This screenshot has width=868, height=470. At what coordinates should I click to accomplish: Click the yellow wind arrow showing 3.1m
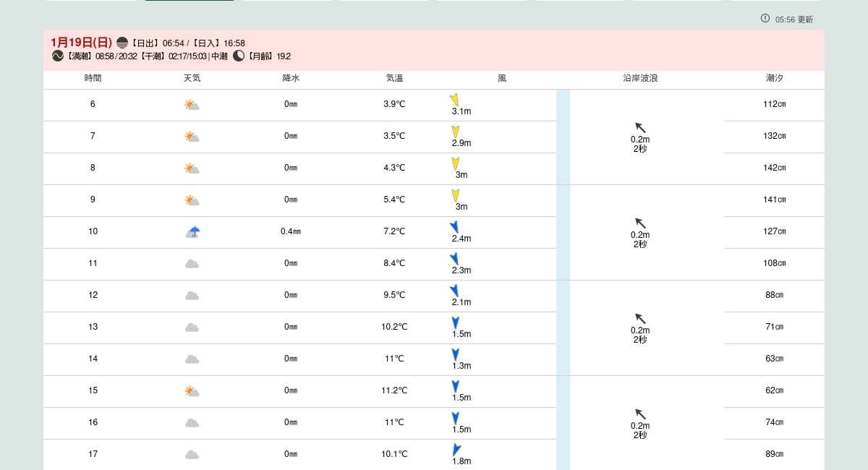[454, 100]
